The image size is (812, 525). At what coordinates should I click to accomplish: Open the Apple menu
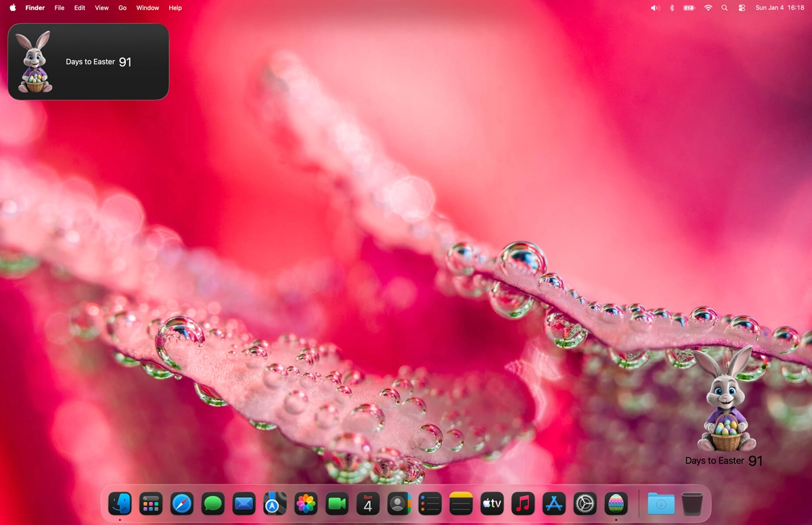13,8
